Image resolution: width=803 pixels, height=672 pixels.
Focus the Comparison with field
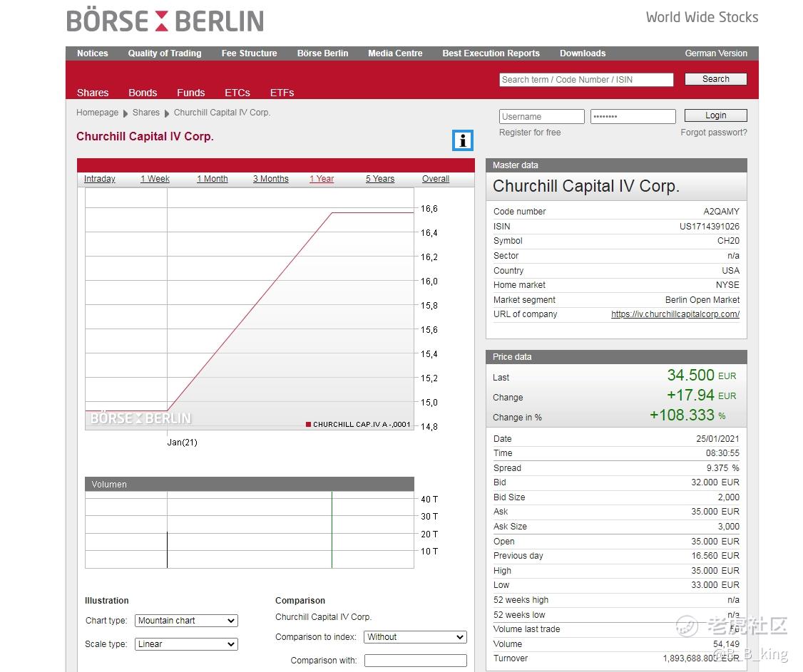[x=416, y=661]
